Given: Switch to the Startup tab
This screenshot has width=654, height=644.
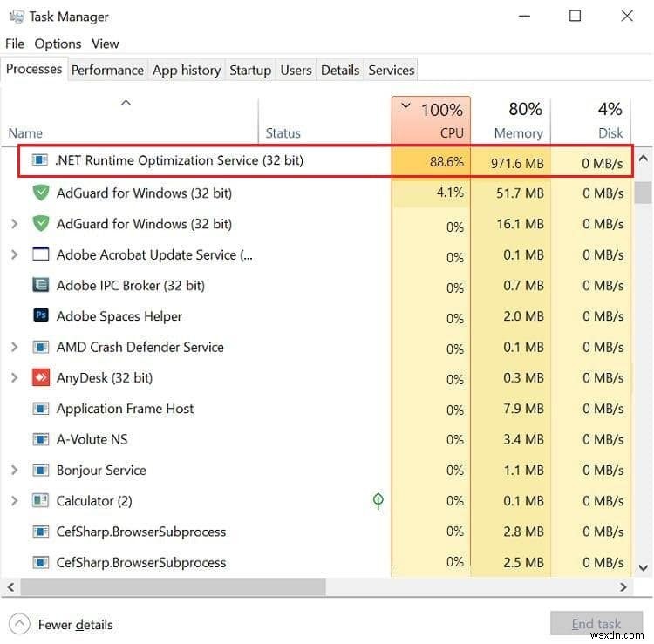Looking at the screenshot, I should coord(250,70).
